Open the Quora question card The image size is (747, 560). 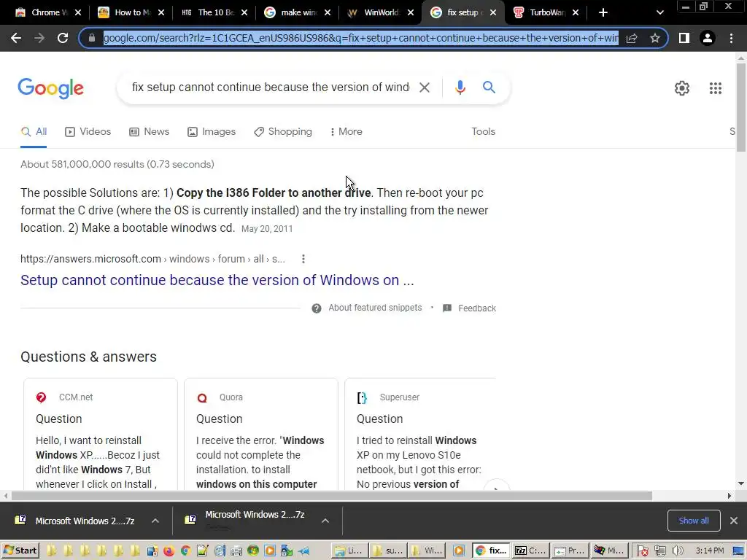point(261,435)
